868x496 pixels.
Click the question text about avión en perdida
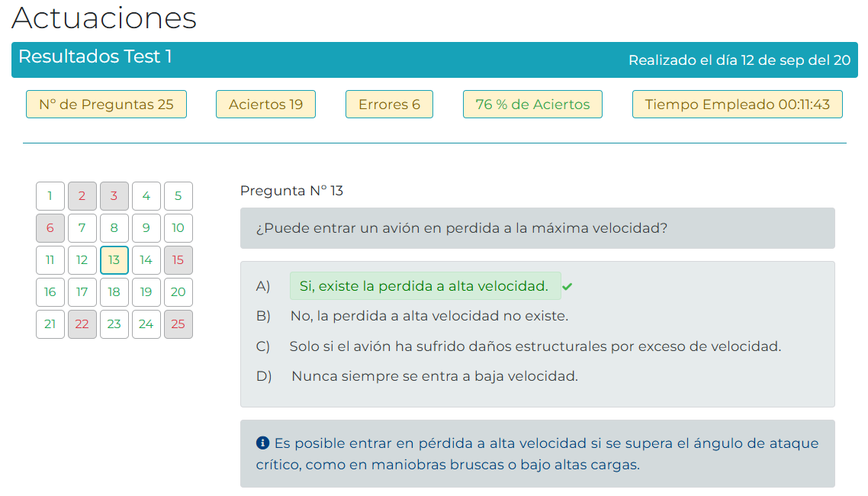pos(461,228)
